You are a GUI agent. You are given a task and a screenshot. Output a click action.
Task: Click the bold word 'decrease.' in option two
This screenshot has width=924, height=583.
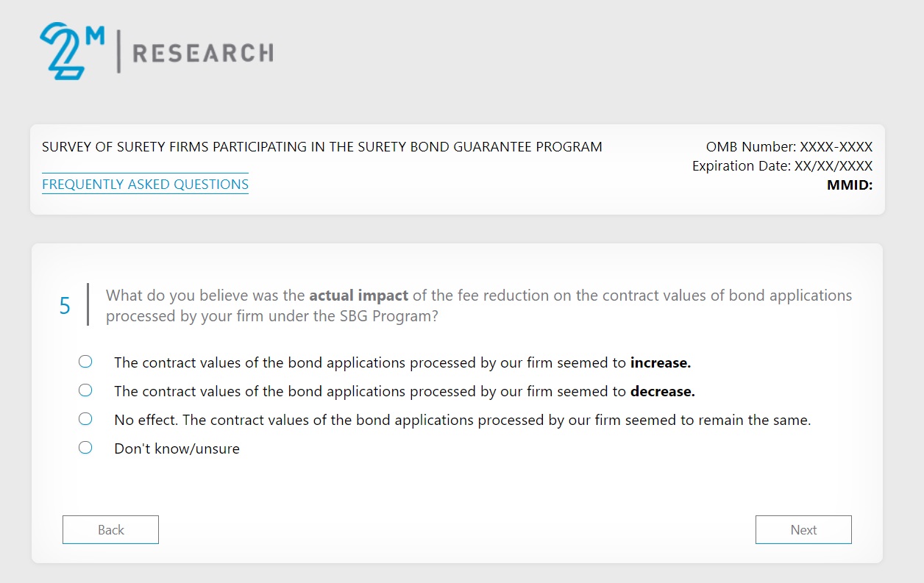[662, 392]
